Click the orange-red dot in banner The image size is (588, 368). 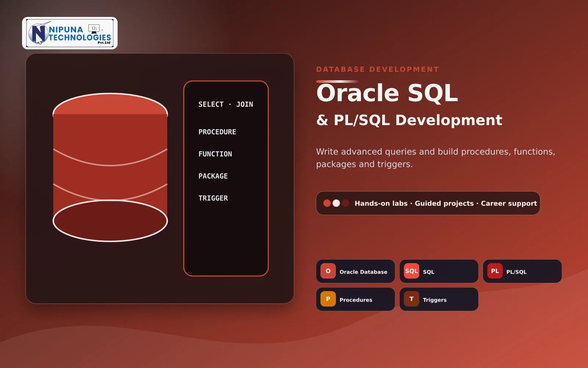tap(327, 203)
